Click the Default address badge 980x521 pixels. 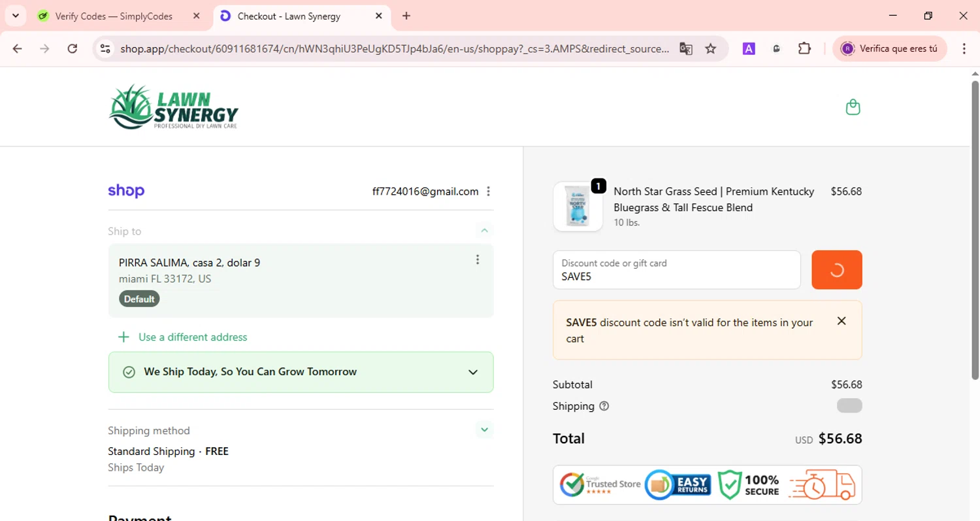click(x=139, y=299)
